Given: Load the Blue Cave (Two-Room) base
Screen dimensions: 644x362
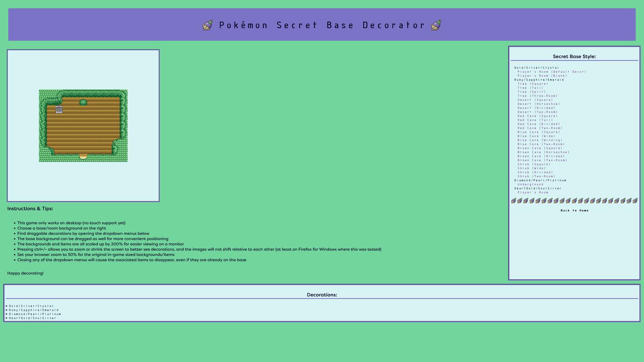Looking at the screenshot, I should [x=541, y=144].
